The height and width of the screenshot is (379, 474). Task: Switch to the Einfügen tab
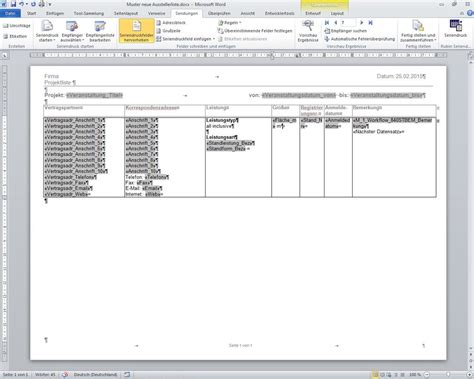55,13
